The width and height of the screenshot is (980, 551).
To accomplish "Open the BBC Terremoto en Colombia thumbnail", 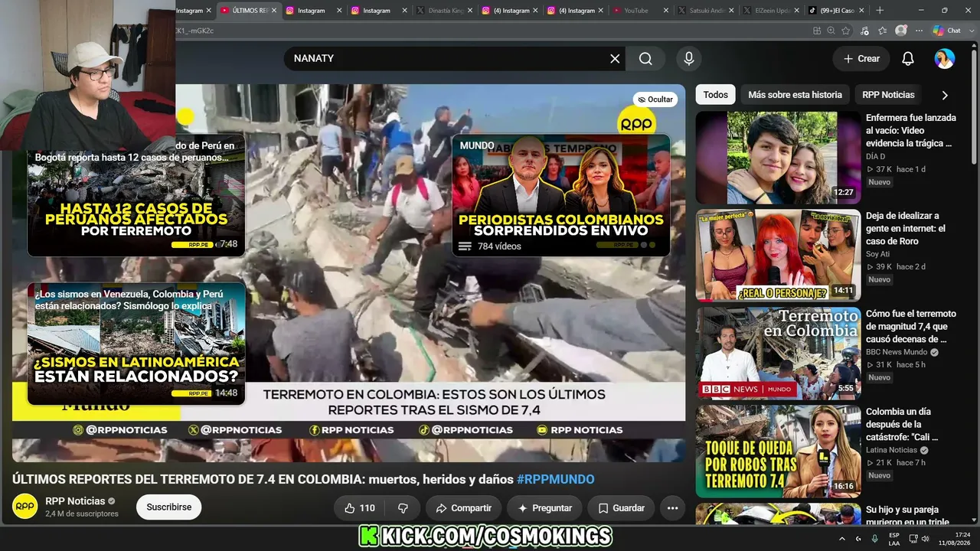I will 778,354.
